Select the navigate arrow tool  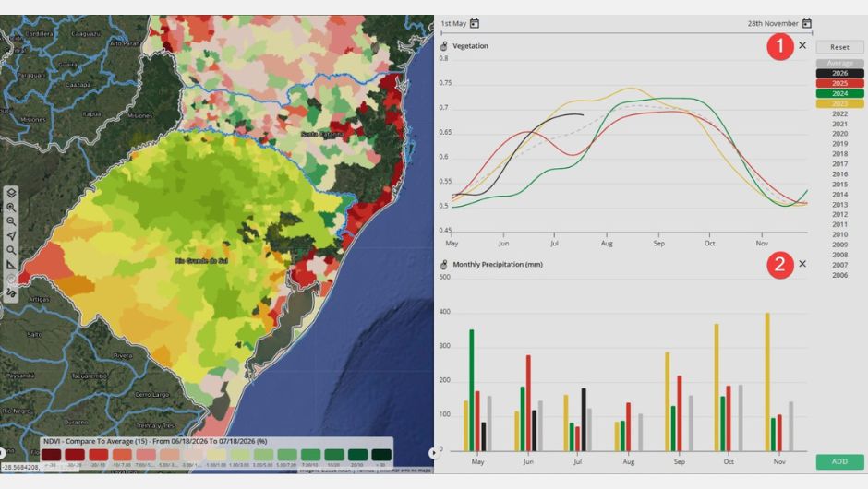click(x=11, y=235)
